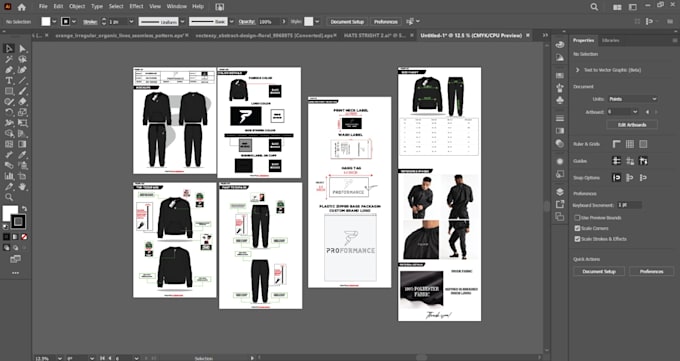The width and height of the screenshot is (680, 361).
Task: Click the Opacity label link
Action: [247, 22]
